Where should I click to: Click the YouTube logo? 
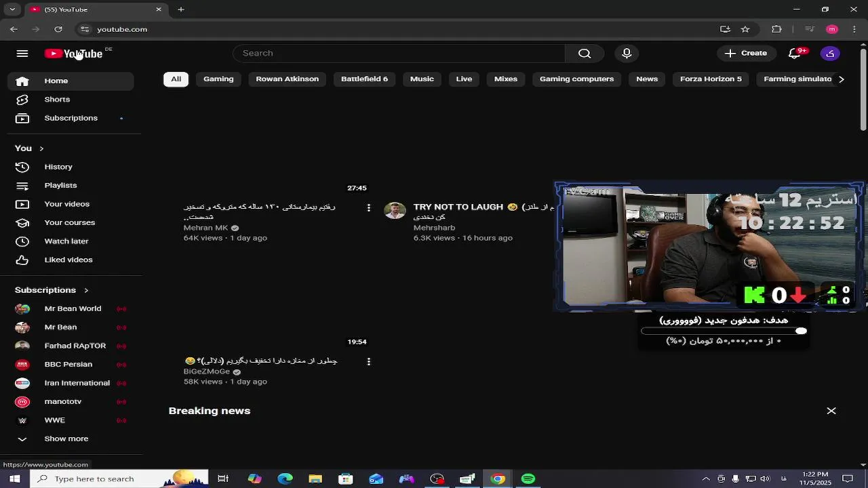point(73,54)
